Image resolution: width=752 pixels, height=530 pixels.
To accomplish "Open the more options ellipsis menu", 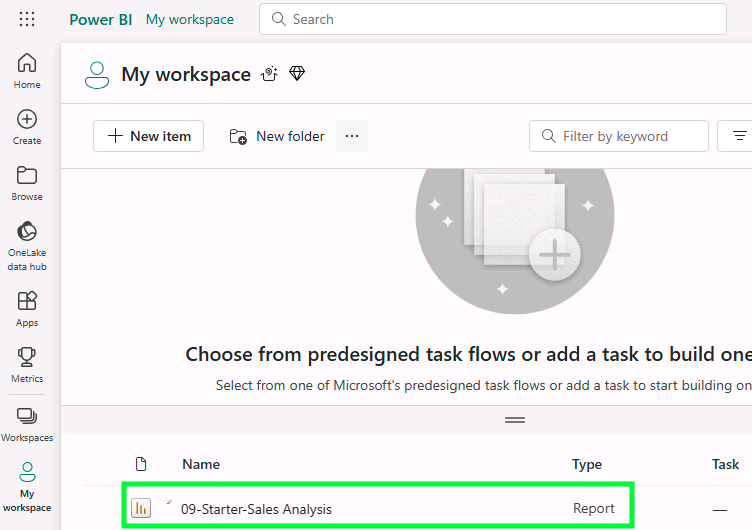I will click(352, 136).
